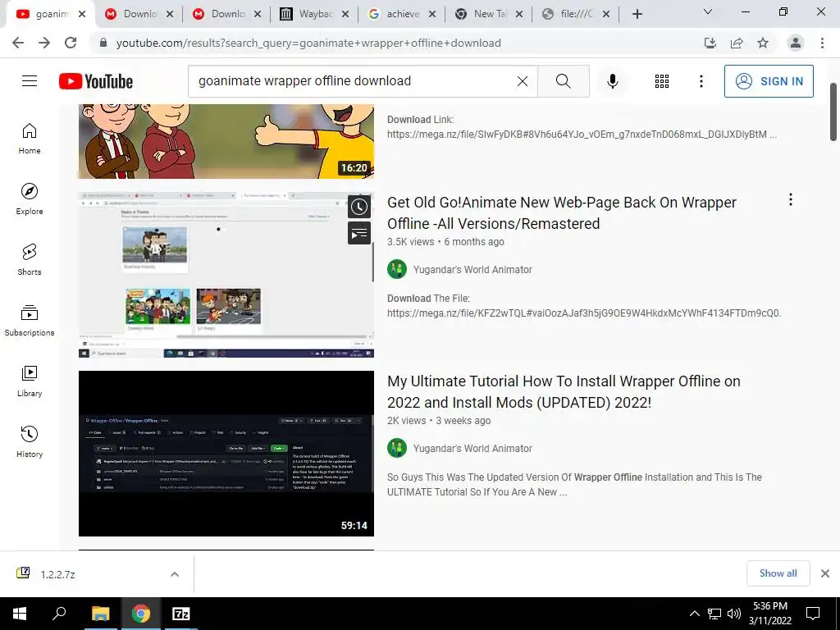Open the Chrome profile avatar
The width and height of the screenshot is (840, 630).
pos(796,43)
